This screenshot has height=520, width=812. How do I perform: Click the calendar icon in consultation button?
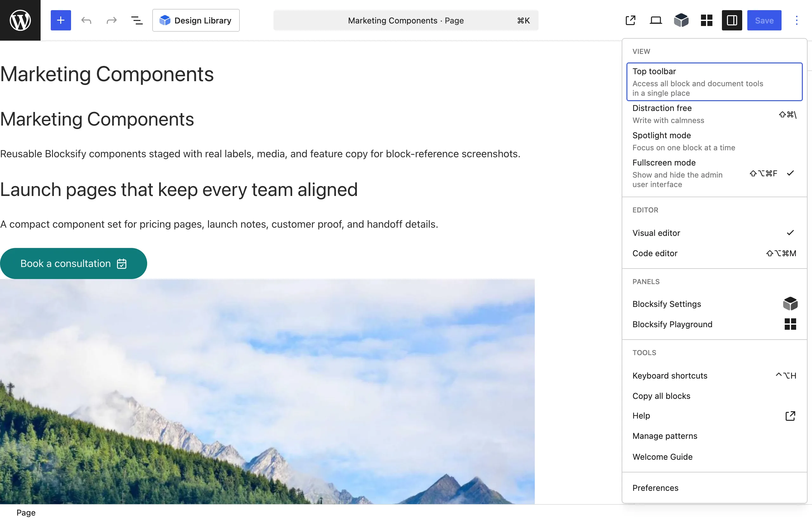coord(121,263)
